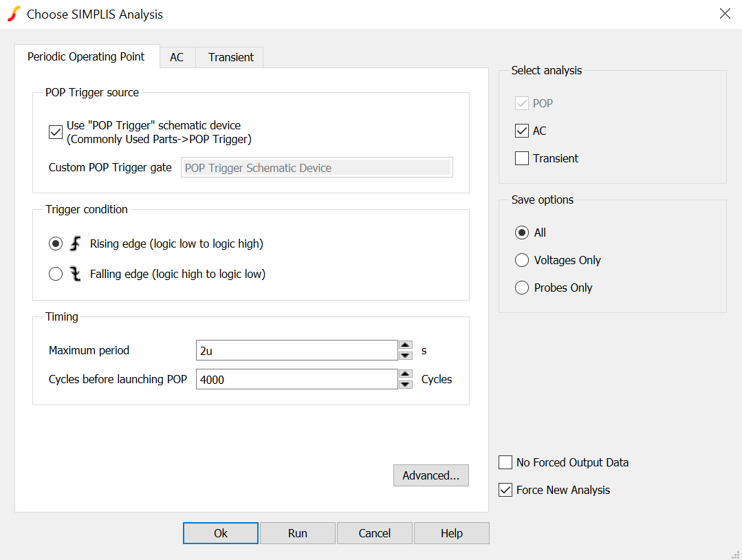
Task: Toggle the No Forced Output Data checkbox
Action: tap(505, 462)
